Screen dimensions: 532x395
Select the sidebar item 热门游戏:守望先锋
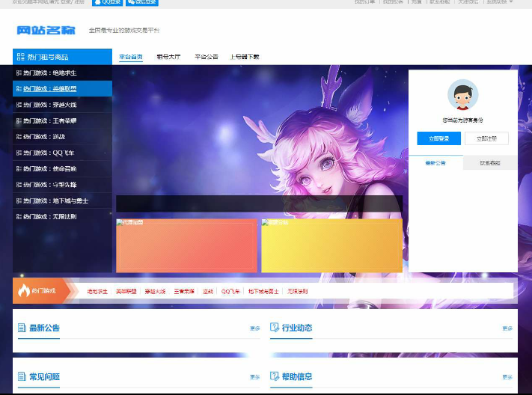tap(62, 185)
